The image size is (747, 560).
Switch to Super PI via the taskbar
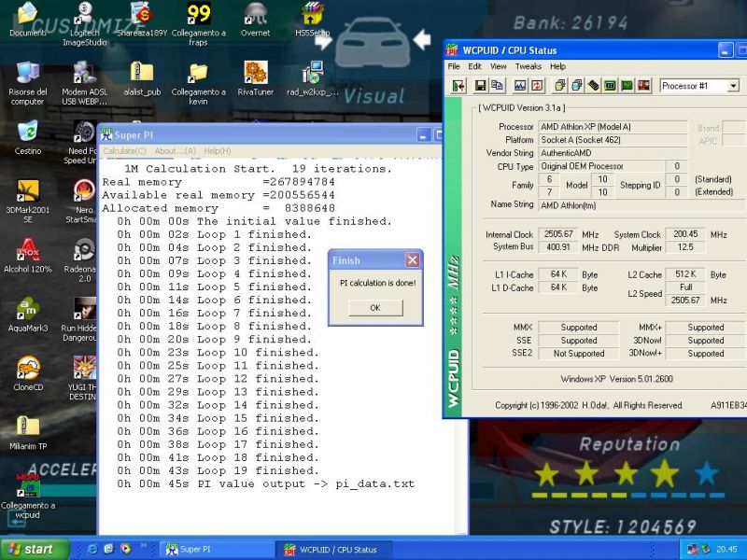[217, 550]
